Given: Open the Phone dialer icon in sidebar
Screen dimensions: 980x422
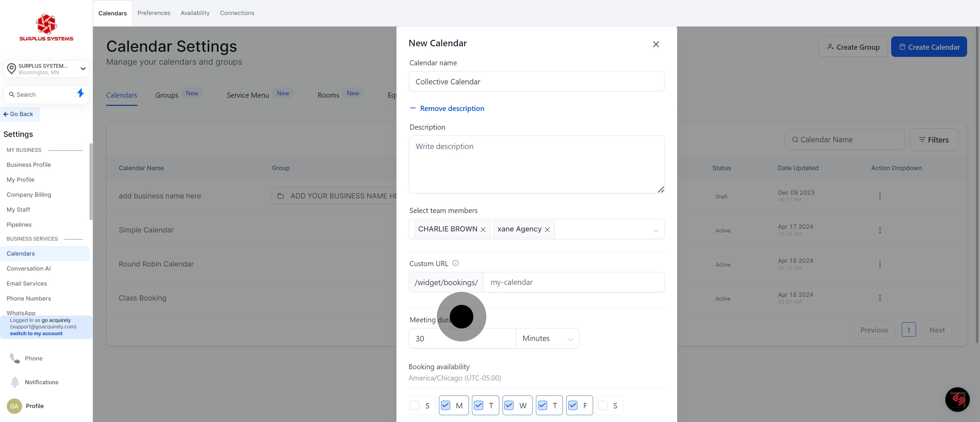Looking at the screenshot, I should tap(15, 358).
